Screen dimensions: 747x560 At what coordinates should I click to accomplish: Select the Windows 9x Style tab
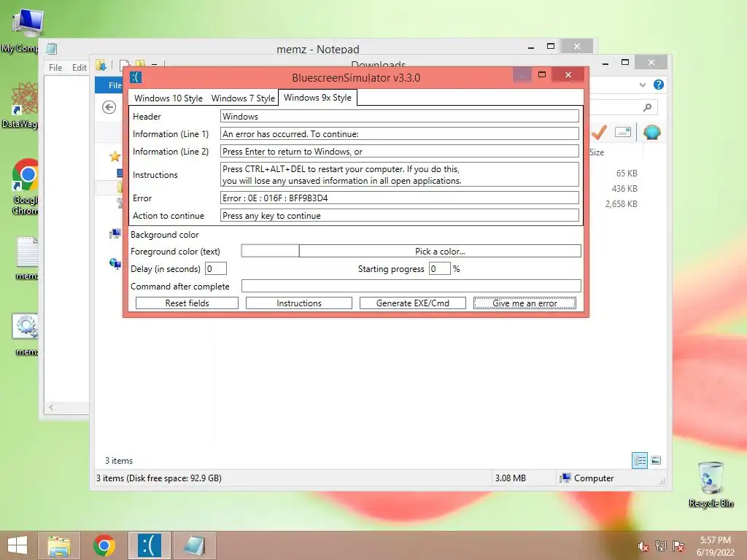(x=317, y=98)
